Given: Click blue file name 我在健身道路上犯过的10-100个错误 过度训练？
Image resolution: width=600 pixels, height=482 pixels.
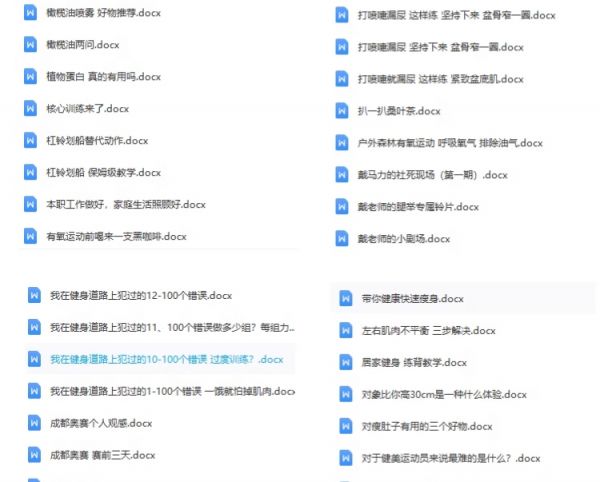Looking at the screenshot, I should tap(166, 359).
